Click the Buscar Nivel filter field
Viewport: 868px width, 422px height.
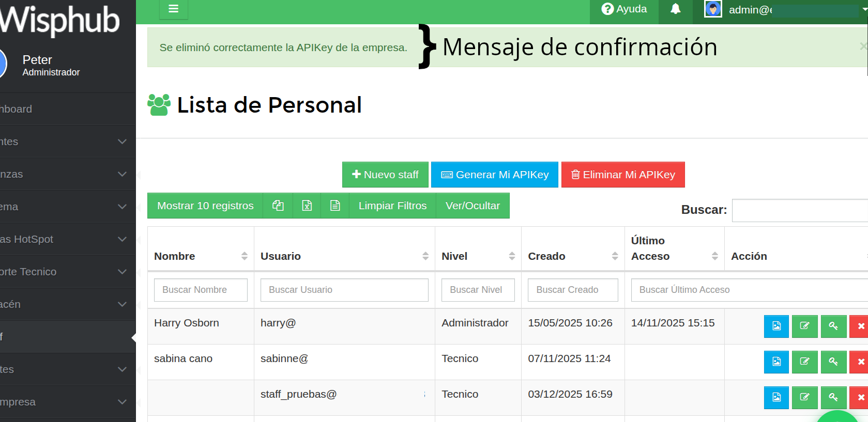(x=478, y=290)
